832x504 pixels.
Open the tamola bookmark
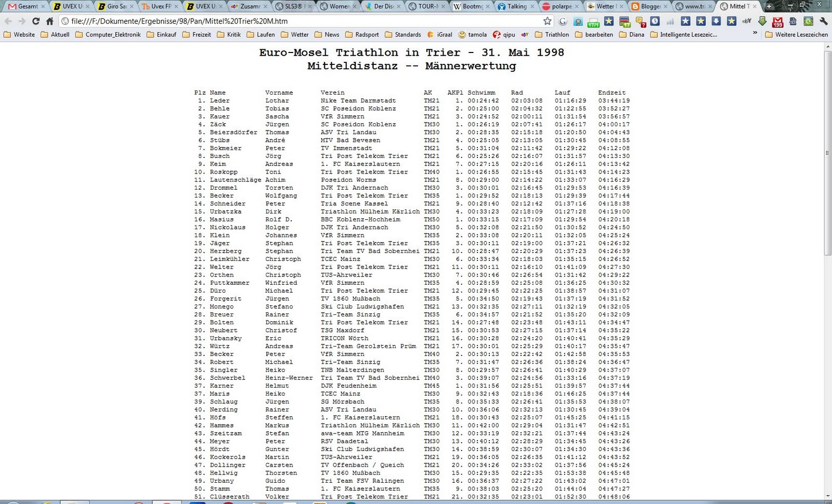473,35
